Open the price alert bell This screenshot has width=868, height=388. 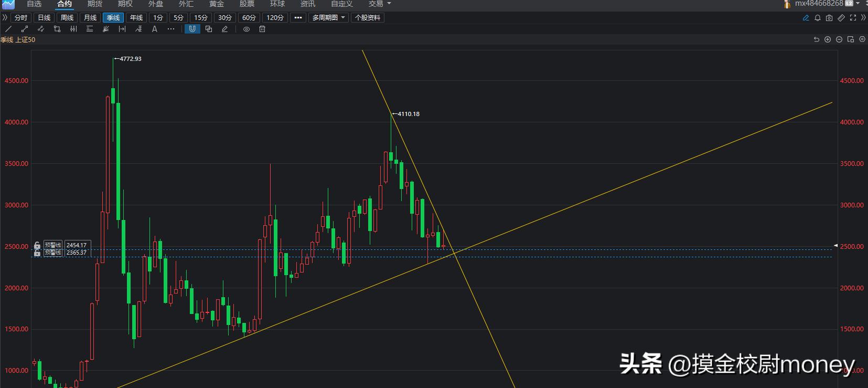(x=818, y=18)
